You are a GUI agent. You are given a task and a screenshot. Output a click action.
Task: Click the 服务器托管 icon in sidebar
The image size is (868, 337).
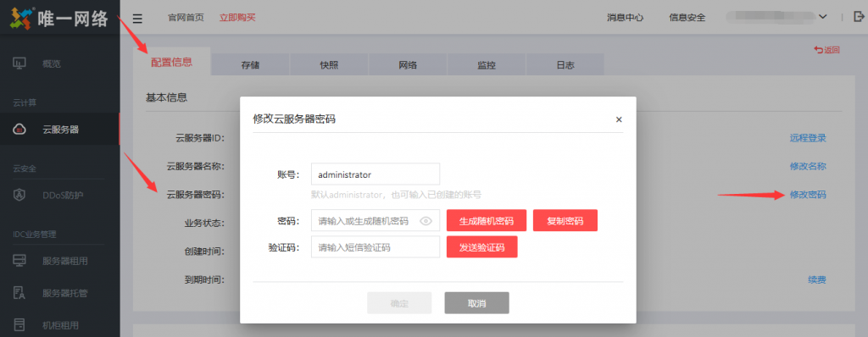[19, 293]
